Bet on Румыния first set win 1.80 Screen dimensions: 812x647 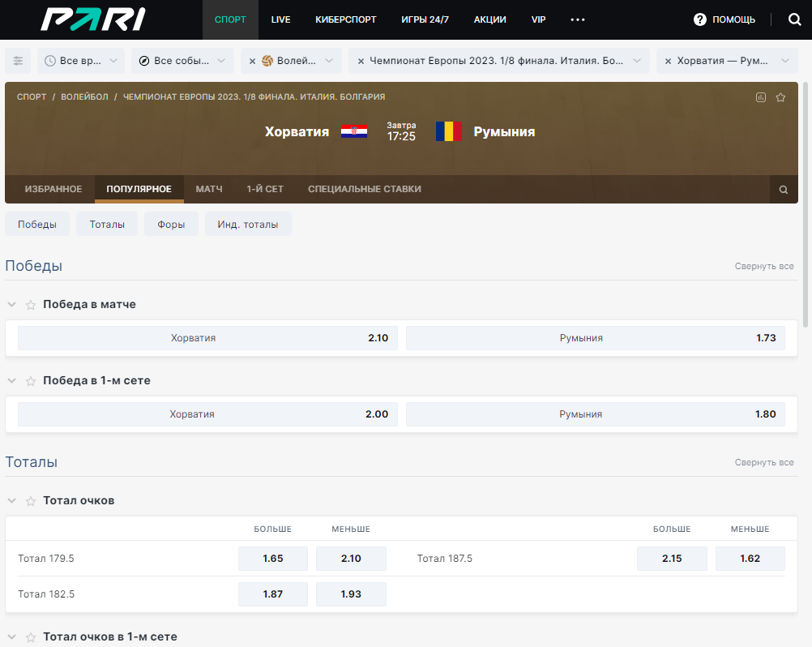tap(596, 413)
